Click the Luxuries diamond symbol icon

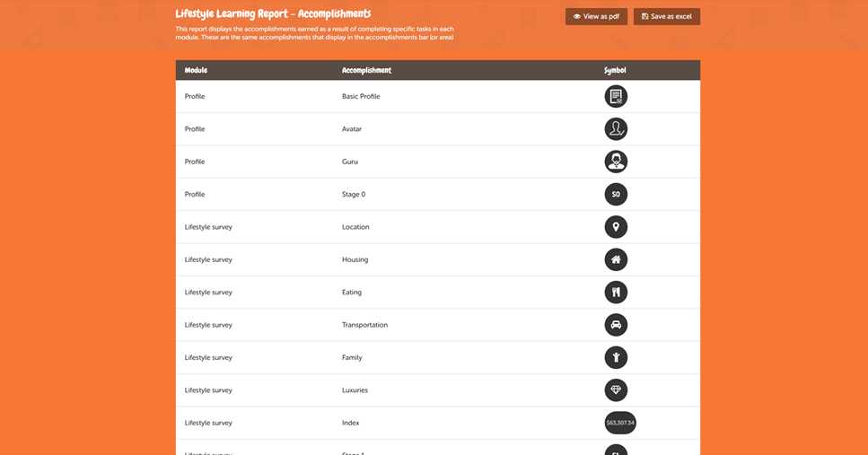[x=616, y=390]
